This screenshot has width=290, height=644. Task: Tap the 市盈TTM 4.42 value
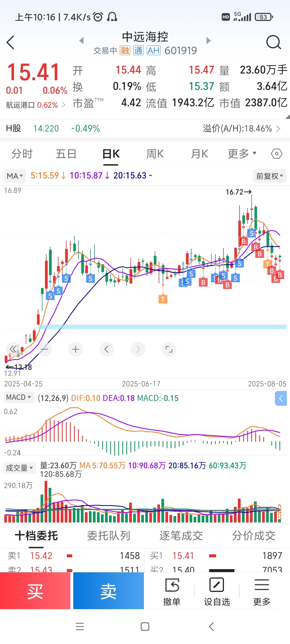(x=131, y=103)
